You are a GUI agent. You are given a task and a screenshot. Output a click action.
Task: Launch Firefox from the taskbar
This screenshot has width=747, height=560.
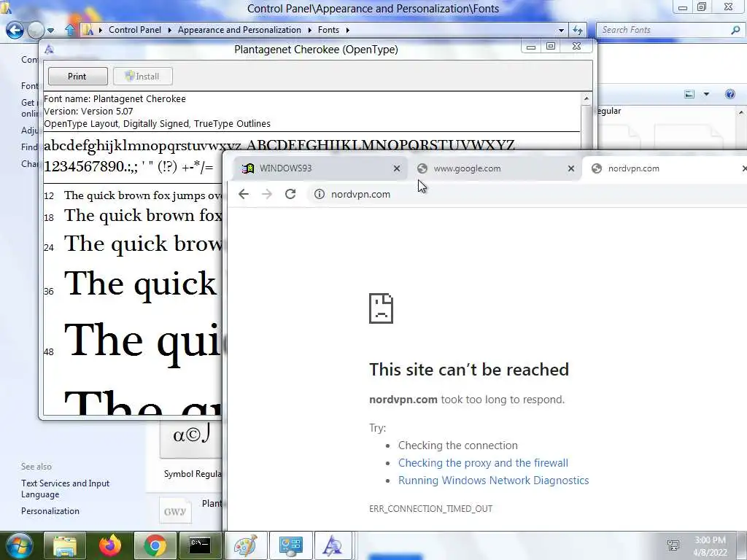(110, 545)
